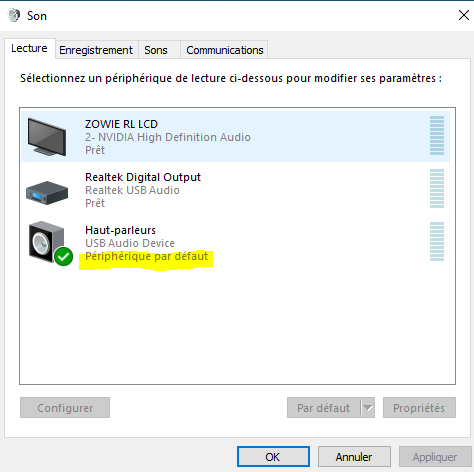Click the Son speaker icon in title bar
Viewport: 474px width, 472px height.
(14, 15)
